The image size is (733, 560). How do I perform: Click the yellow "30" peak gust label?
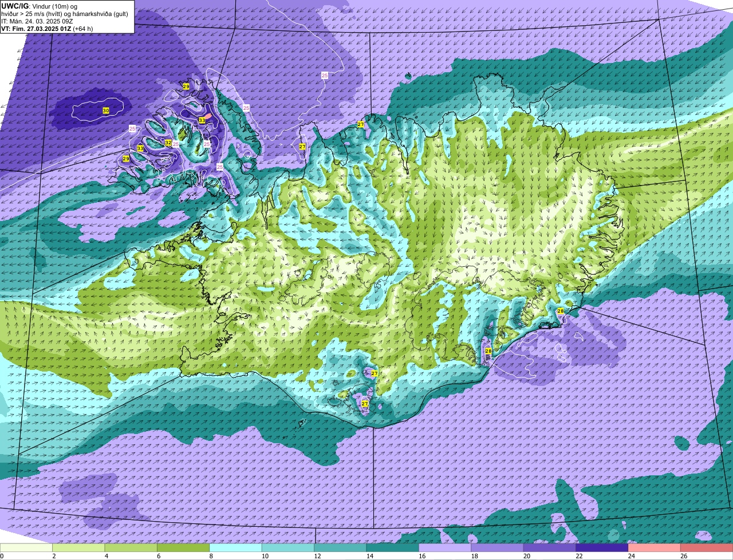pos(106,111)
